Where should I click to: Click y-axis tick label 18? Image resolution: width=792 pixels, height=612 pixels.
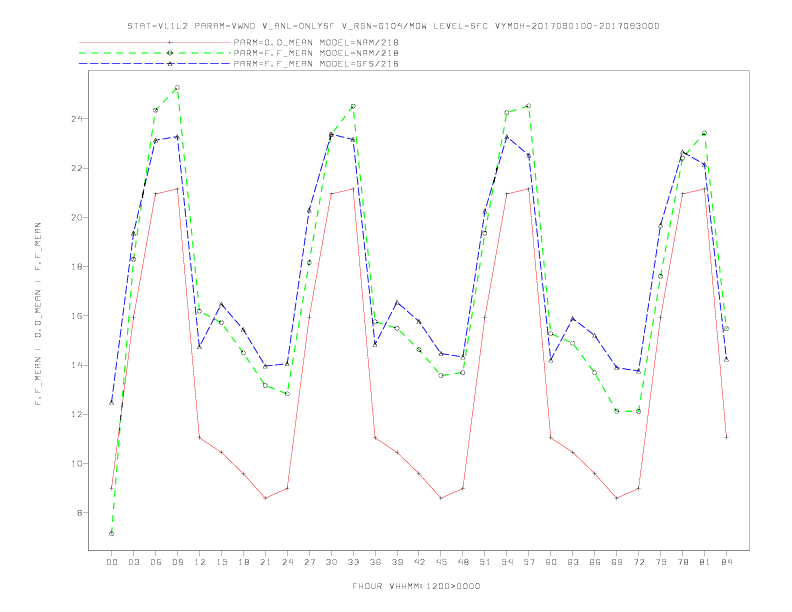(77, 267)
